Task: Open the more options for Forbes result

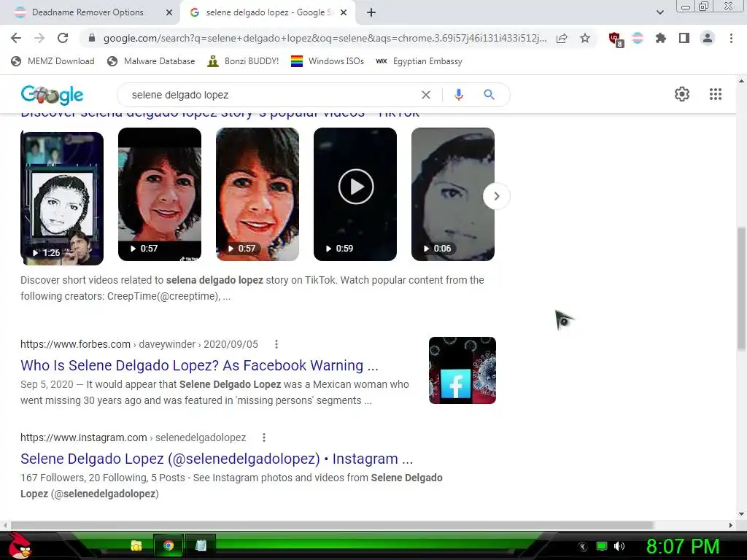Action: [276, 344]
